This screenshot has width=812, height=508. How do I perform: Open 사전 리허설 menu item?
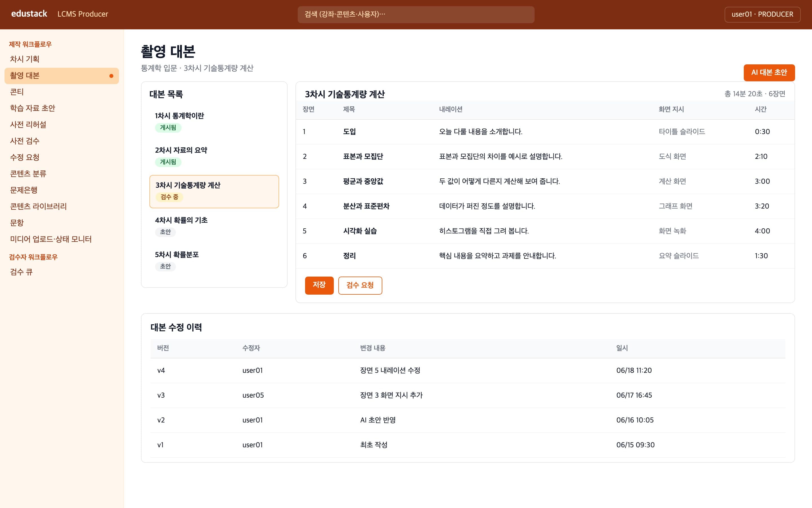62,125
